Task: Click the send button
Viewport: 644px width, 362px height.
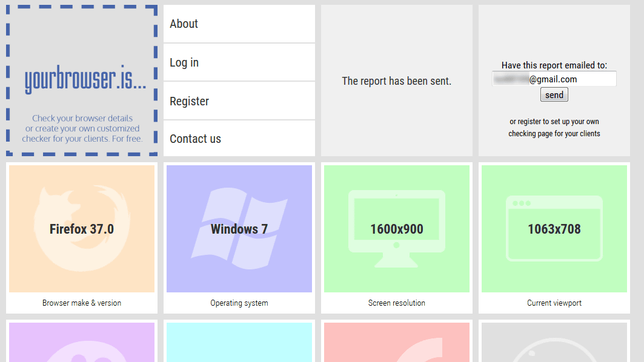Action: [x=554, y=95]
